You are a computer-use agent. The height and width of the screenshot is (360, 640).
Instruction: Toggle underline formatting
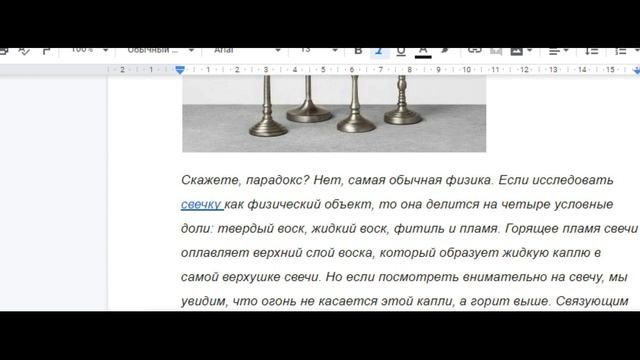(x=401, y=51)
